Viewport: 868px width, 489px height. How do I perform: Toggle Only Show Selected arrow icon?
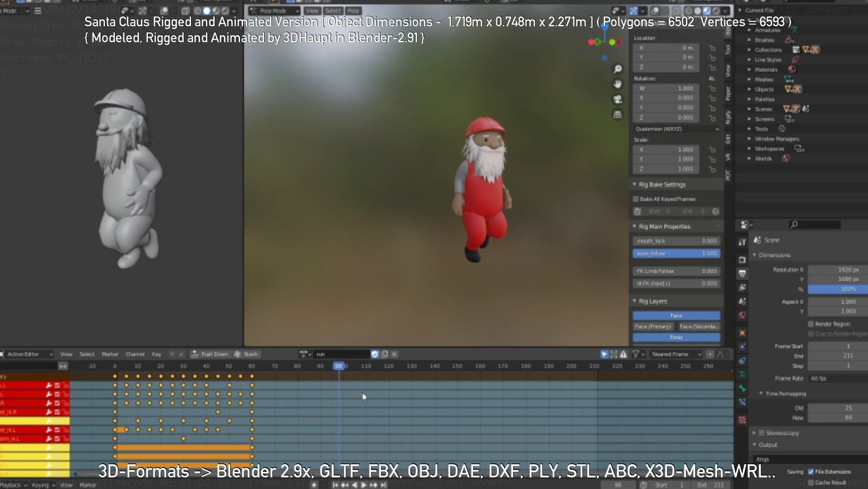604,354
